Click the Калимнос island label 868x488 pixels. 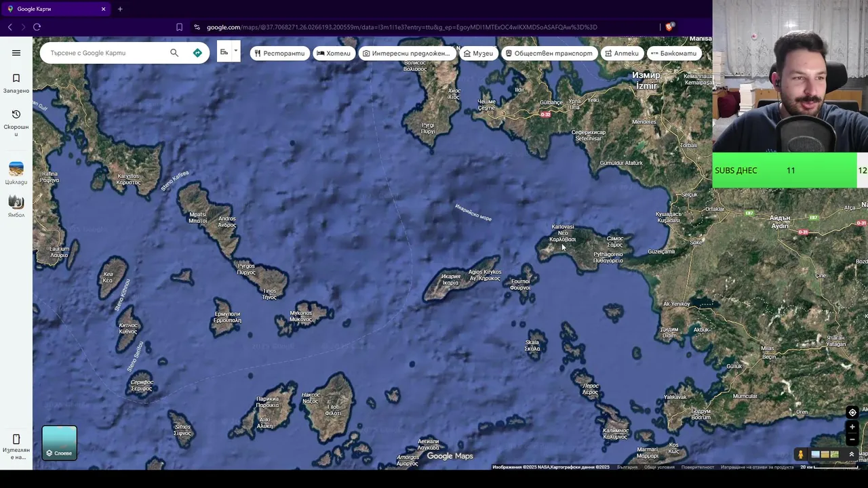tap(616, 434)
